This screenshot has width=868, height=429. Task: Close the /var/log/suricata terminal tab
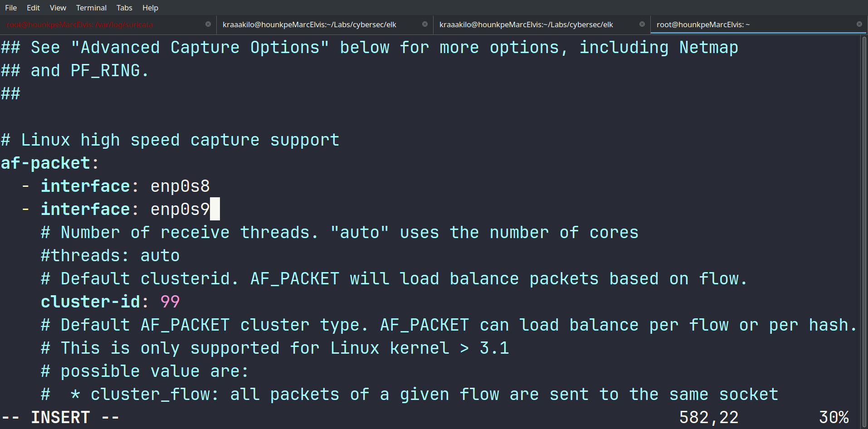pos(208,24)
